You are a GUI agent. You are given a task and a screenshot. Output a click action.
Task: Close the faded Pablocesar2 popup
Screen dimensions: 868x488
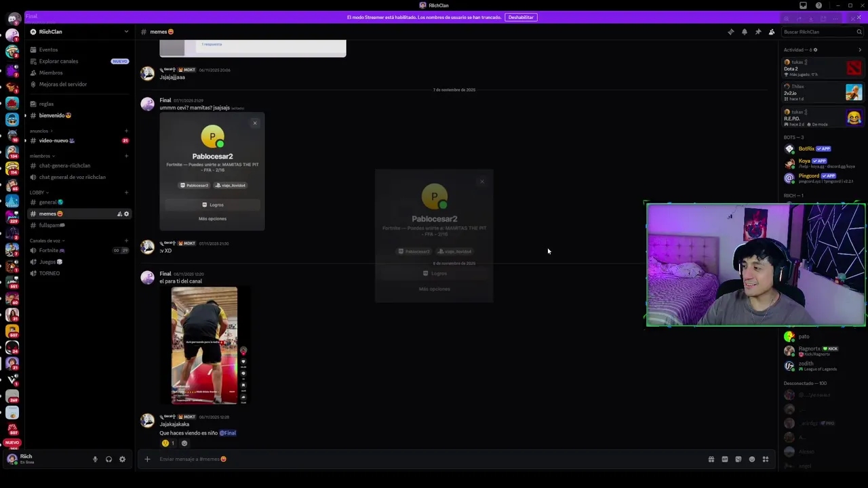[x=482, y=182]
